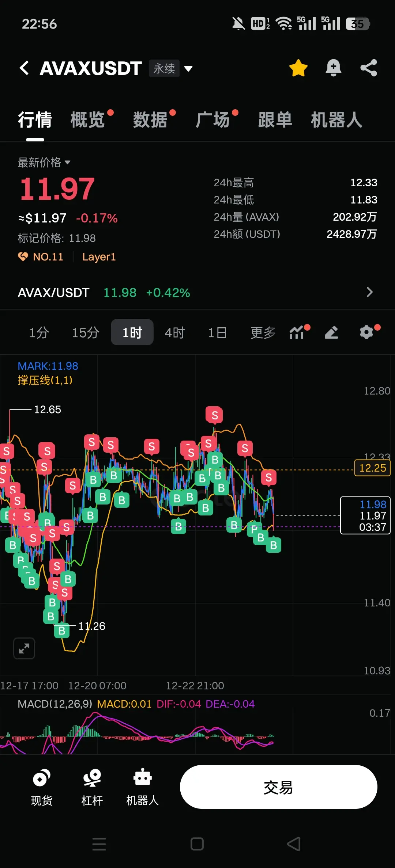Open the chart drawing pencil tool
The image size is (395, 868).
[x=331, y=332]
